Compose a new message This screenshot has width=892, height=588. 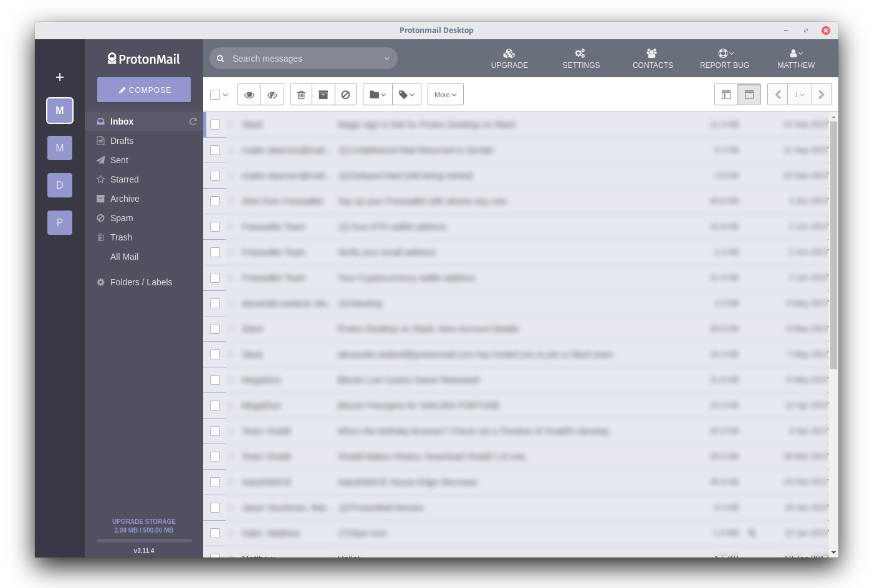[144, 90]
